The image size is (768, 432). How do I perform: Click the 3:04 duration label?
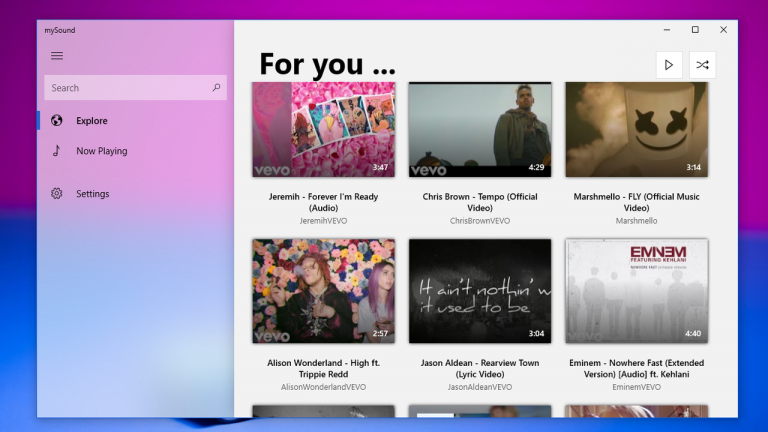[536, 334]
